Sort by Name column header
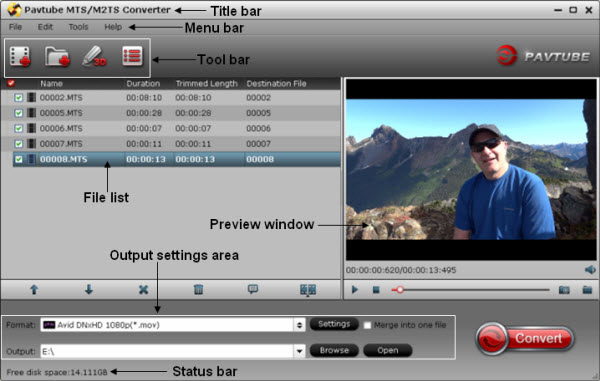The height and width of the screenshot is (381, 600). coord(51,83)
